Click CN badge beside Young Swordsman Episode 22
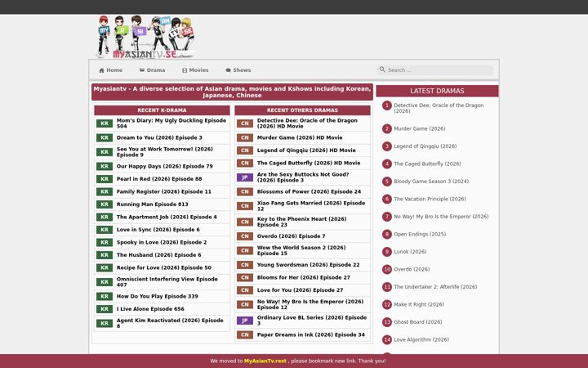The image size is (588, 368). (245, 265)
